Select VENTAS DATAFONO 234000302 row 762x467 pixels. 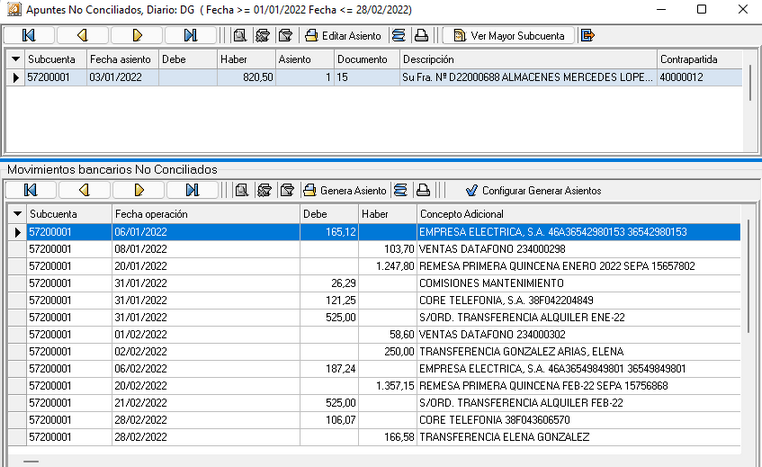(374, 334)
